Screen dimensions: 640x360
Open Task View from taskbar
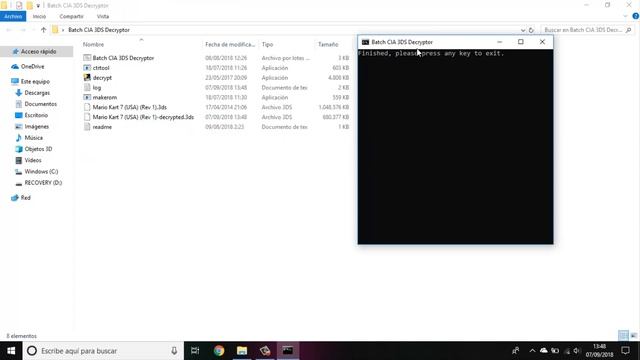coord(195,351)
